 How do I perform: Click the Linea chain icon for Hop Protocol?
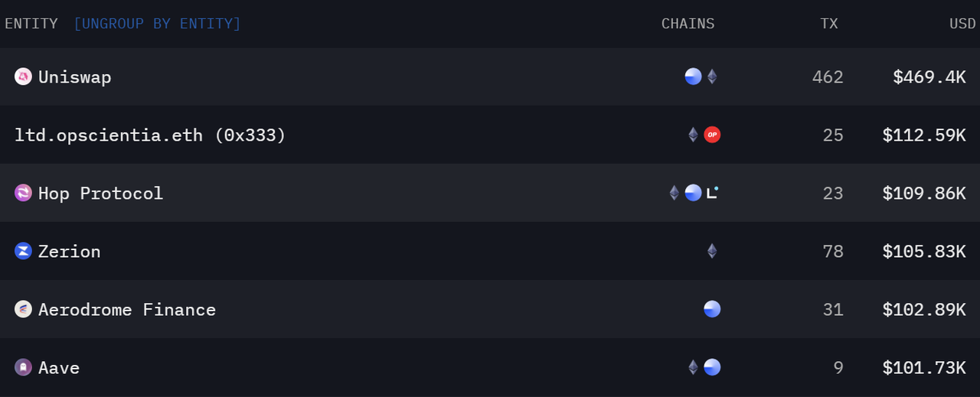tap(712, 193)
